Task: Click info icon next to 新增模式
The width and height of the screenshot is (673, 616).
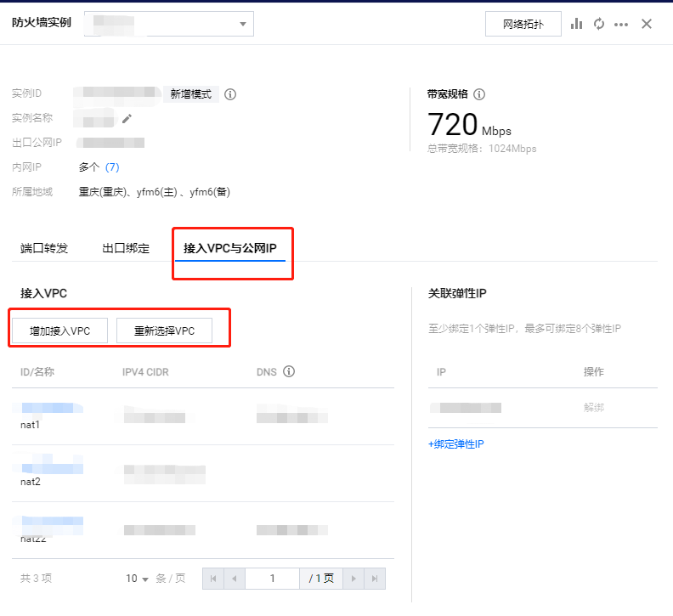Action: click(230, 94)
